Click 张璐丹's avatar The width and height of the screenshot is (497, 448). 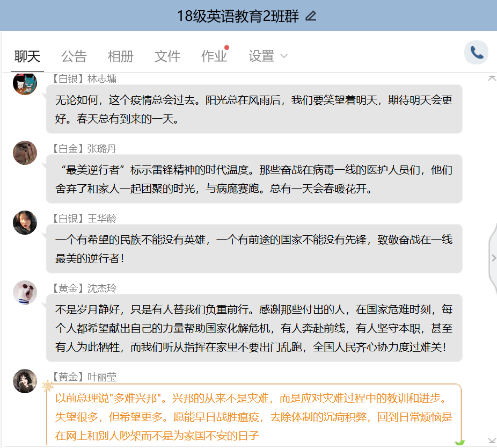click(x=25, y=153)
